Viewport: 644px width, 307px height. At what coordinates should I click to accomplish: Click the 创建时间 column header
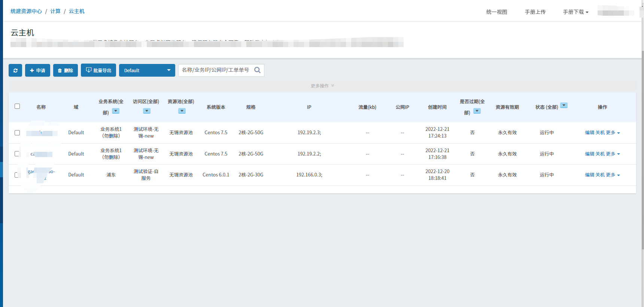tap(437, 107)
